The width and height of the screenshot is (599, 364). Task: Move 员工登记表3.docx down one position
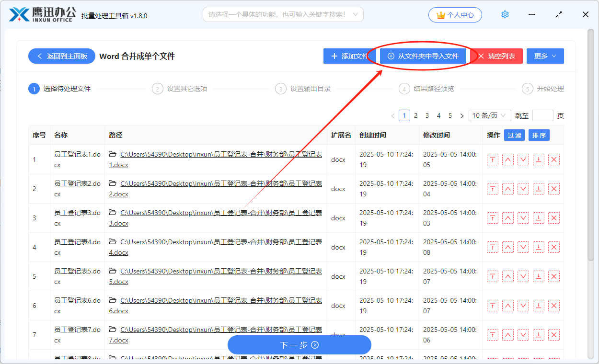[x=523, y=218]
